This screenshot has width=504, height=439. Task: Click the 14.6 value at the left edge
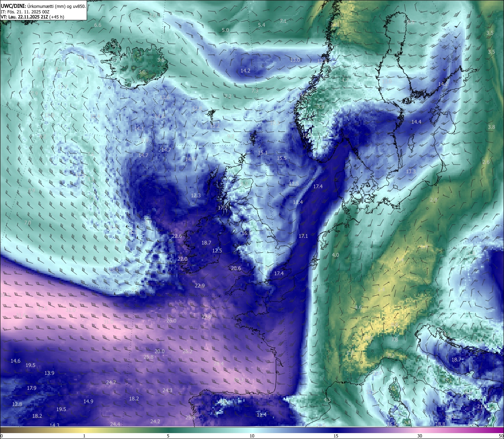15,361
